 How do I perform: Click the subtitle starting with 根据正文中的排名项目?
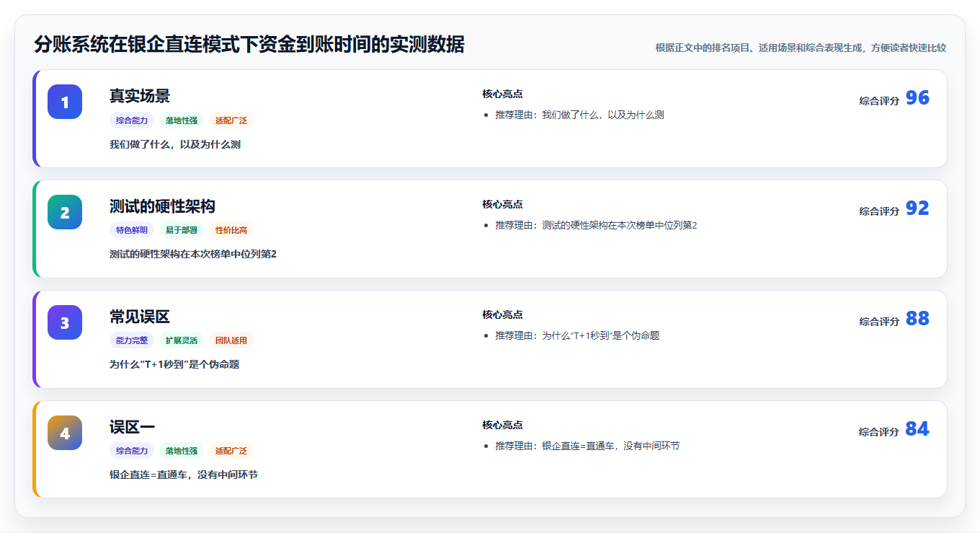pyautogui.click(x=801, y=48)
